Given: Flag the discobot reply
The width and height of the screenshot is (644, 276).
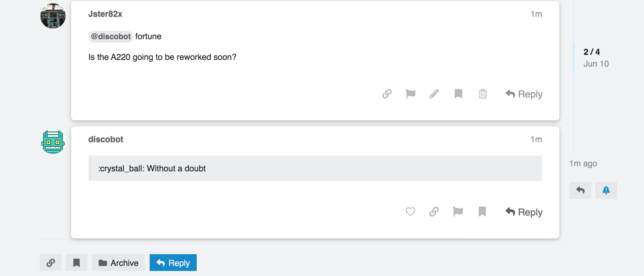Looking at the screenshot, I should click(458, 212).
